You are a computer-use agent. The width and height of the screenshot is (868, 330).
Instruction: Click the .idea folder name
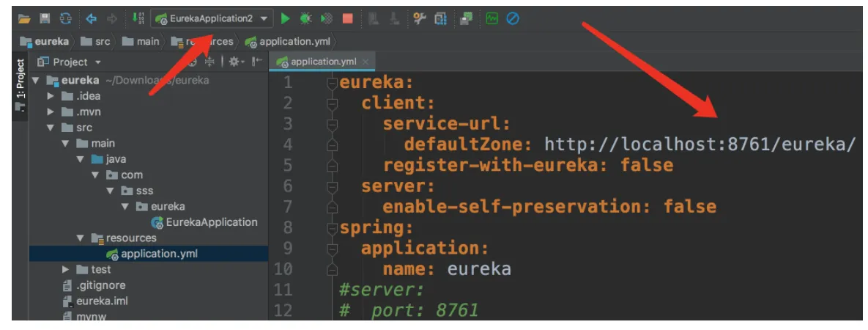pyautogui.click(x=89, y=97)
